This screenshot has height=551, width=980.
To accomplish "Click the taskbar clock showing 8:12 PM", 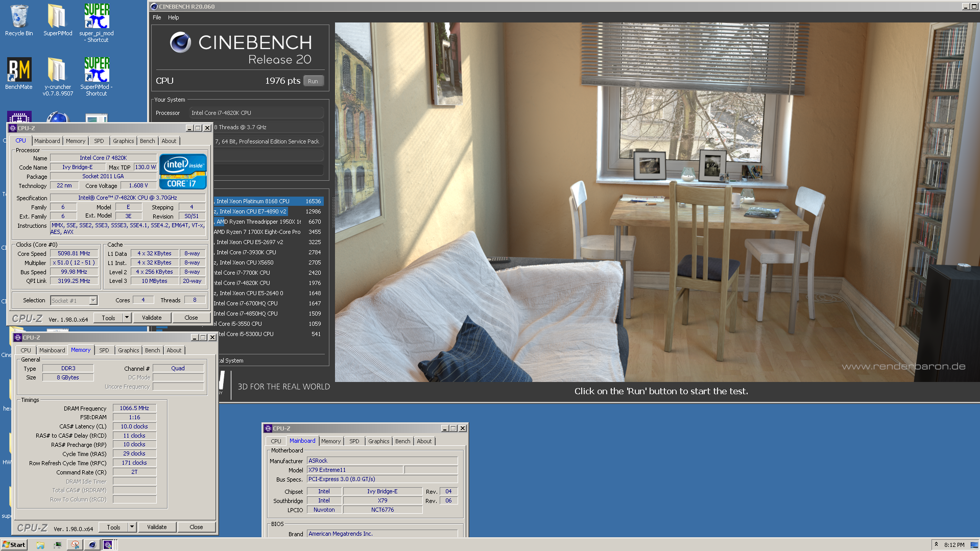I will pyautogui.click(x=954, y=545).
